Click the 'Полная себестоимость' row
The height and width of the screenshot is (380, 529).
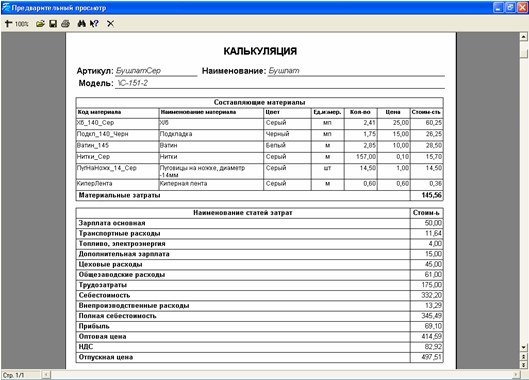point(259,316)
